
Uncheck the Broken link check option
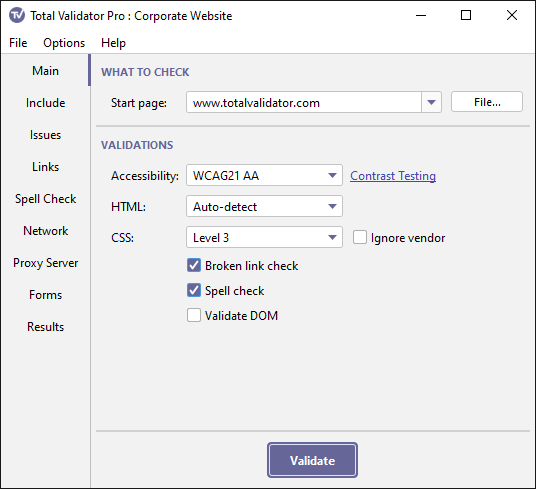(x=194, y=266)
